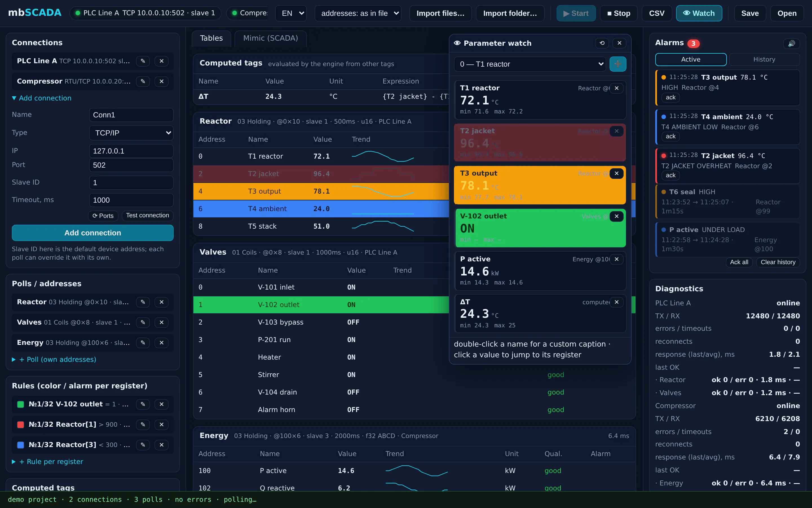This screenshot has height=508, width=812.
Task: Click the IP address input field
Action: tap(131, 151)
